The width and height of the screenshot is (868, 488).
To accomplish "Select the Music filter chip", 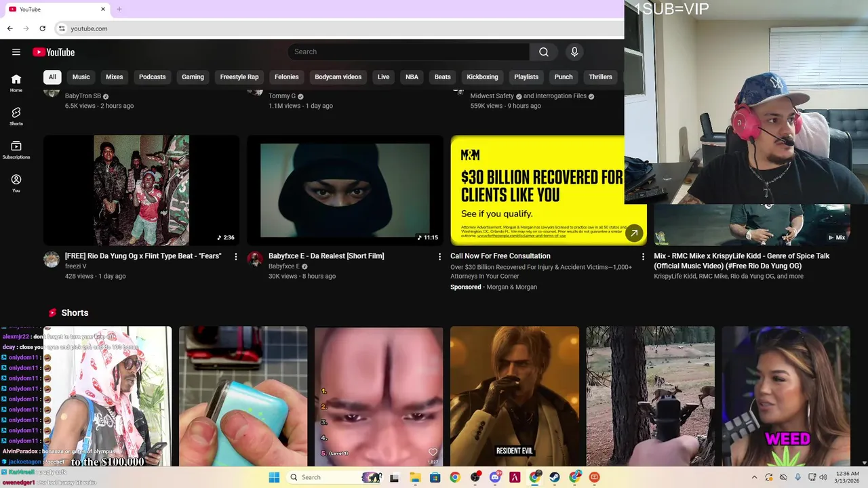I will tap(81, 77).
